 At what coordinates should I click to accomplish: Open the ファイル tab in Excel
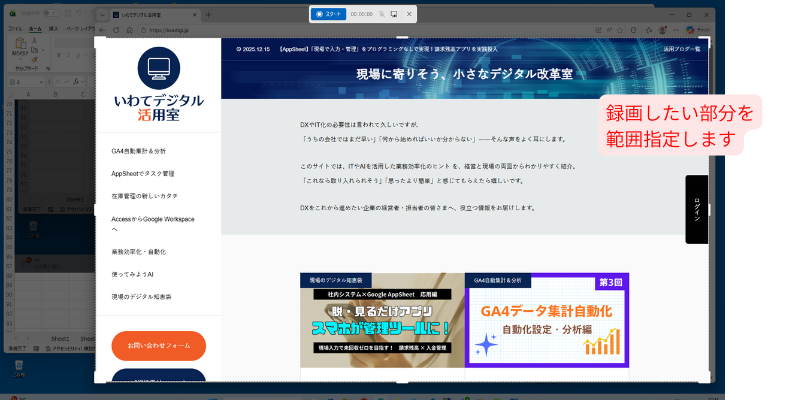(x=15, y=29)
